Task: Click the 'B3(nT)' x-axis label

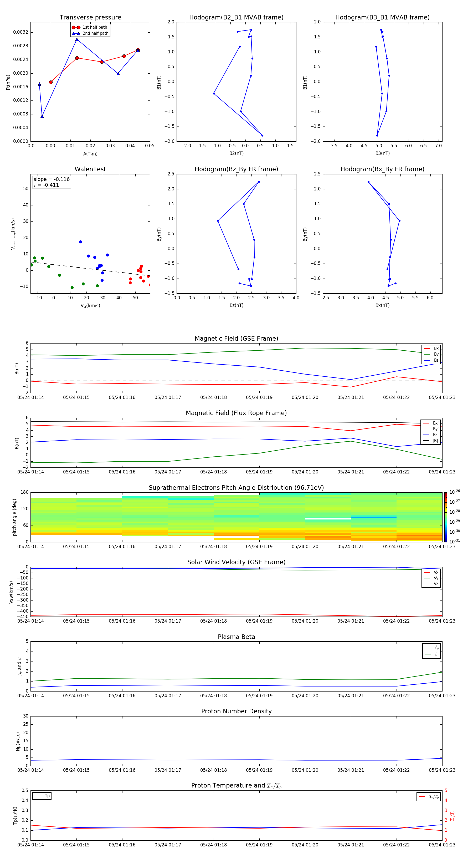Action: 382,153
